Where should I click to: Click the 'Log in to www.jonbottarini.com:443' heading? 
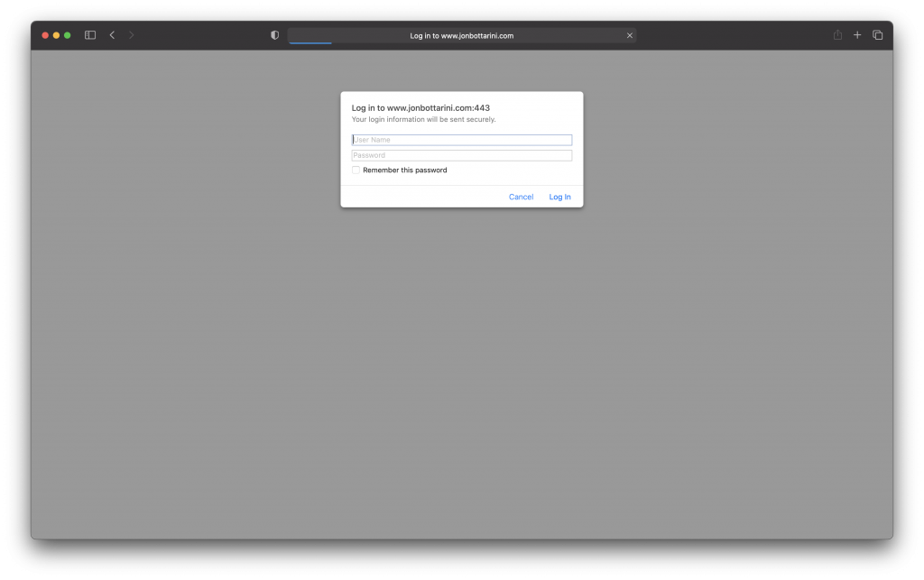point(420,107)
